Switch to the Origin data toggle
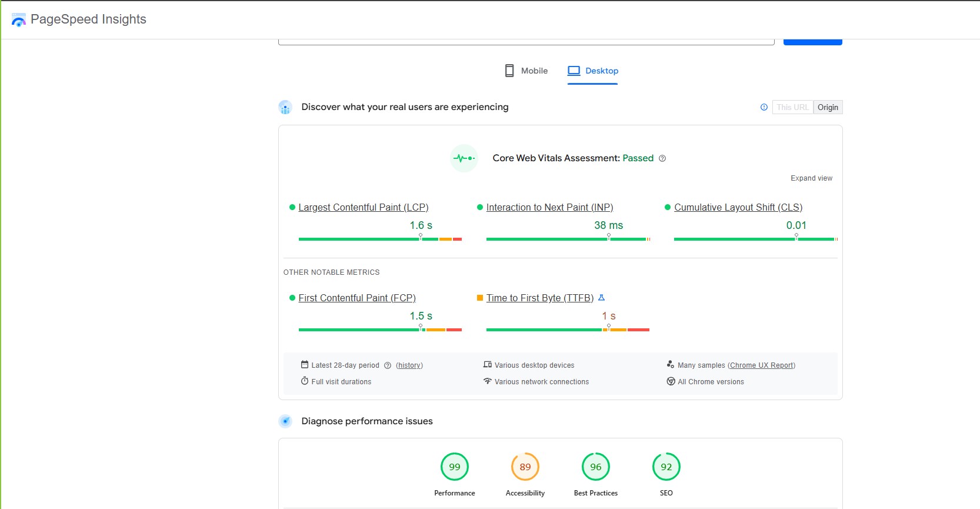The height and width of the screenshot is (509, 980). coord(828,107)
